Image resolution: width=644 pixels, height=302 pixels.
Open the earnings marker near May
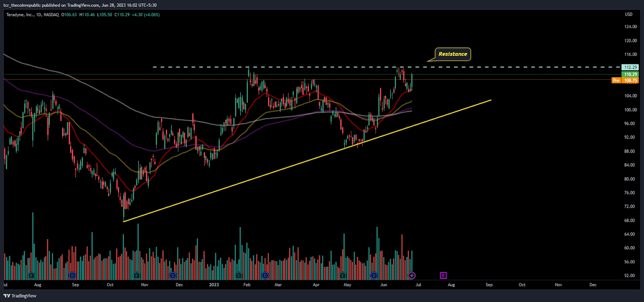click(x=343, y=275)
